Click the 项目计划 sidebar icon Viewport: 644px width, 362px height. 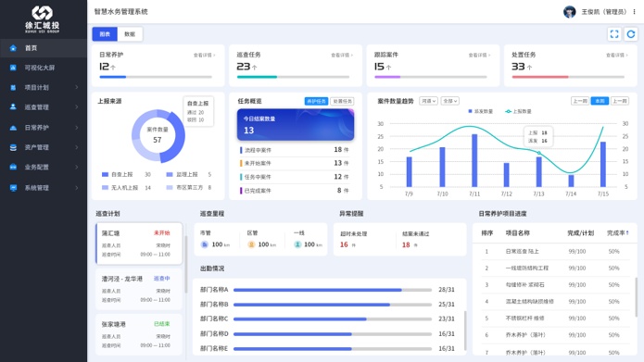tap(13, 87)
